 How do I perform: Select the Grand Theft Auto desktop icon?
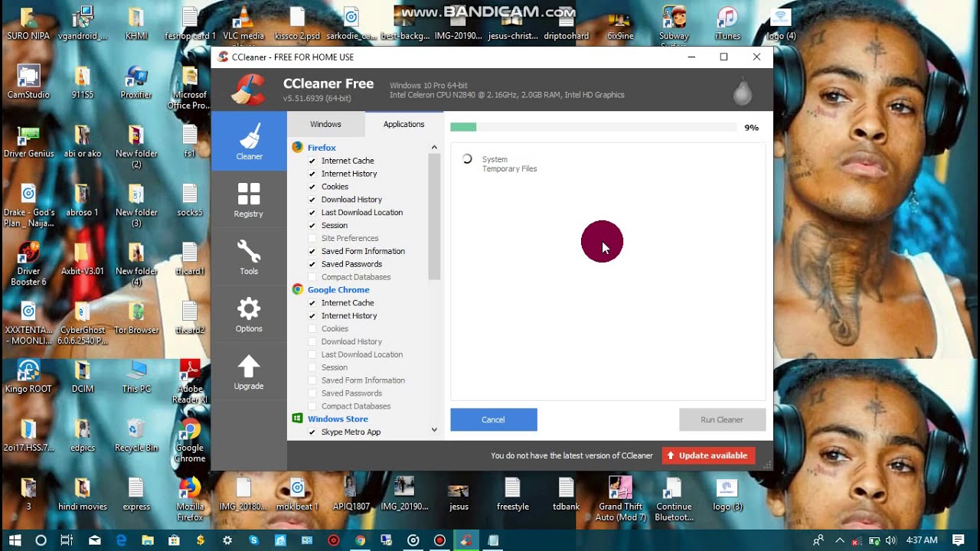point(620,499)
